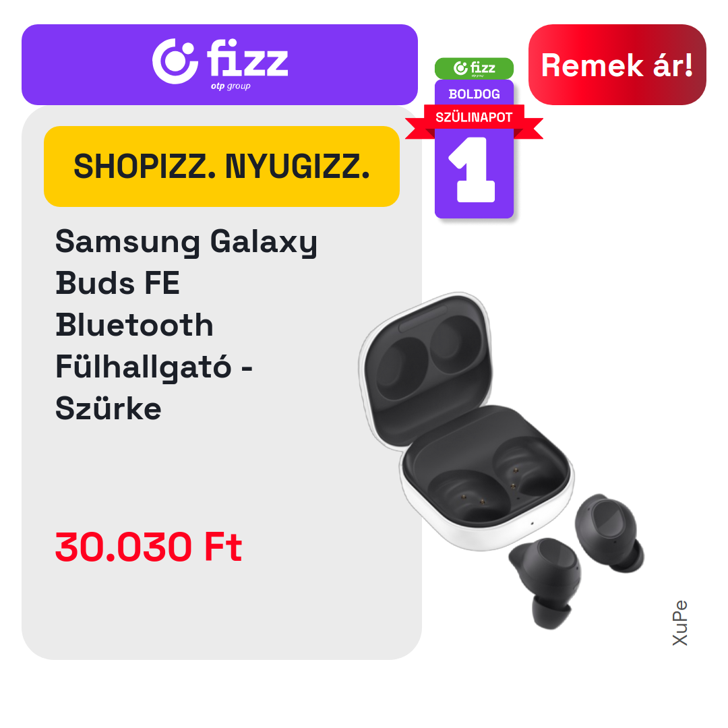
Task: Click the BOLDOG label on the badge
Action: [474, 94]
